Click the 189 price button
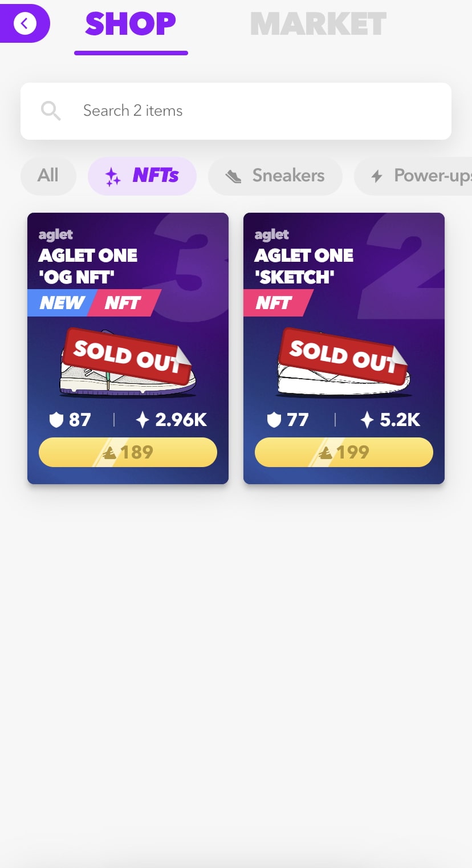 (128, 452)
